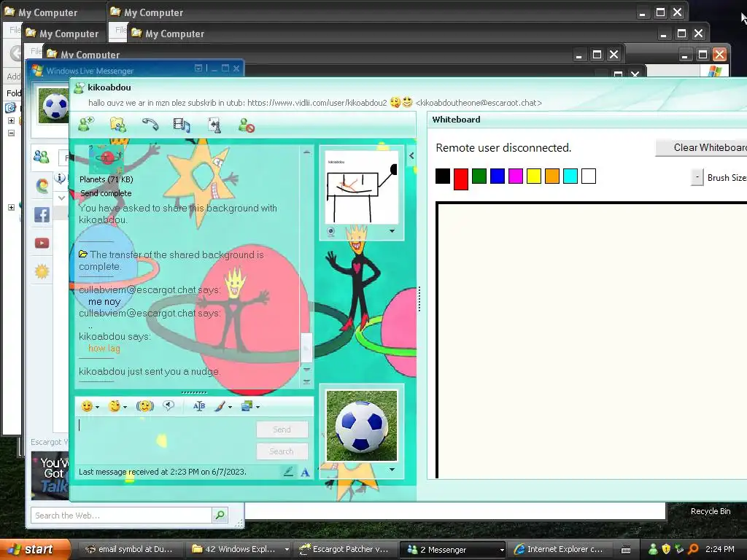The width and height of the screenshot is (747, 560).
Task: Send a nudge with the shaking face icon
Action: [x=145, y=406]
